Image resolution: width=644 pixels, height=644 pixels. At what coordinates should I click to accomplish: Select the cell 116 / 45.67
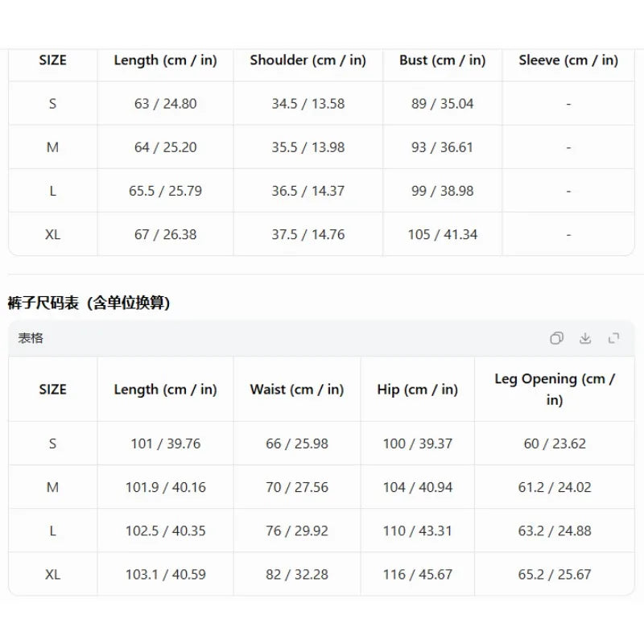(417, 574)
